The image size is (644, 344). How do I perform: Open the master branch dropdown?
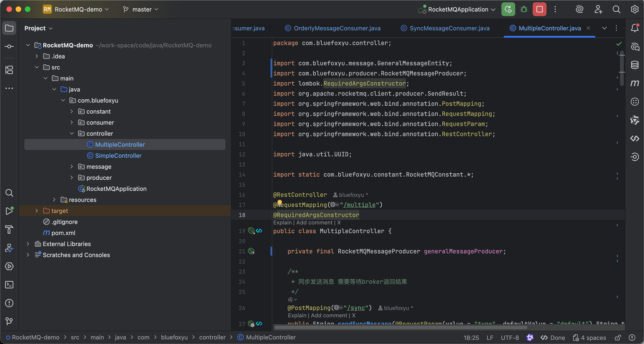click(x=141, y=9)
